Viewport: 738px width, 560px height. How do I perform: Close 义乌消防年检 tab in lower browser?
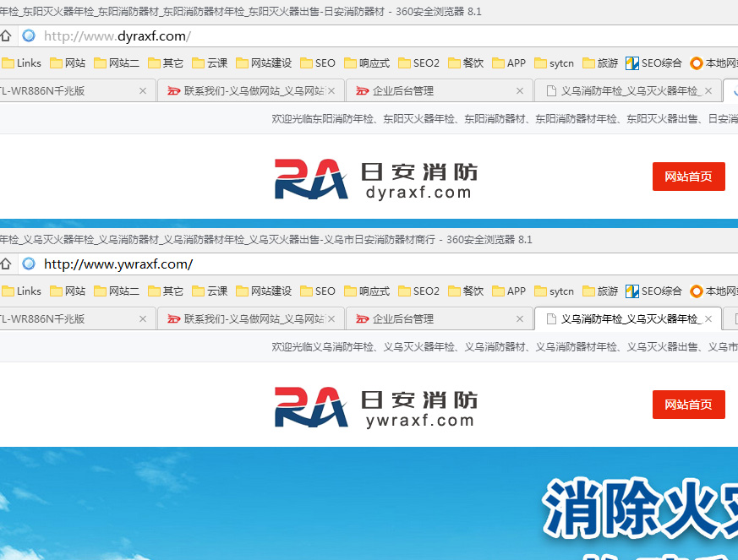click(708, 318)
